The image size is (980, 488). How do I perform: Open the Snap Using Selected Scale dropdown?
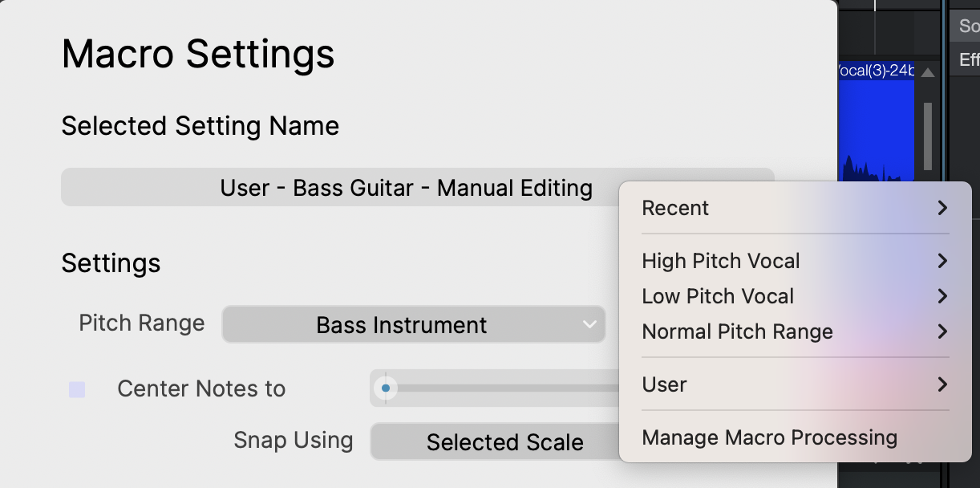coord(493,442)
